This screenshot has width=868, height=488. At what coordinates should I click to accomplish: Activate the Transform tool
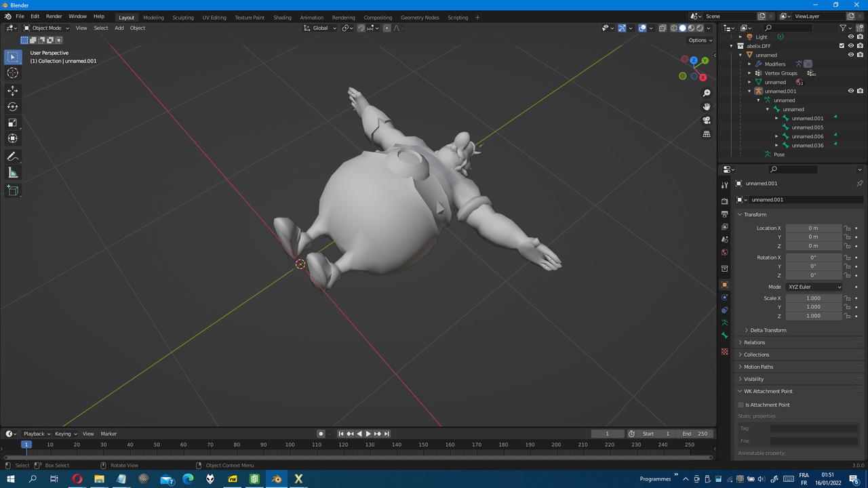pos(12,138)
